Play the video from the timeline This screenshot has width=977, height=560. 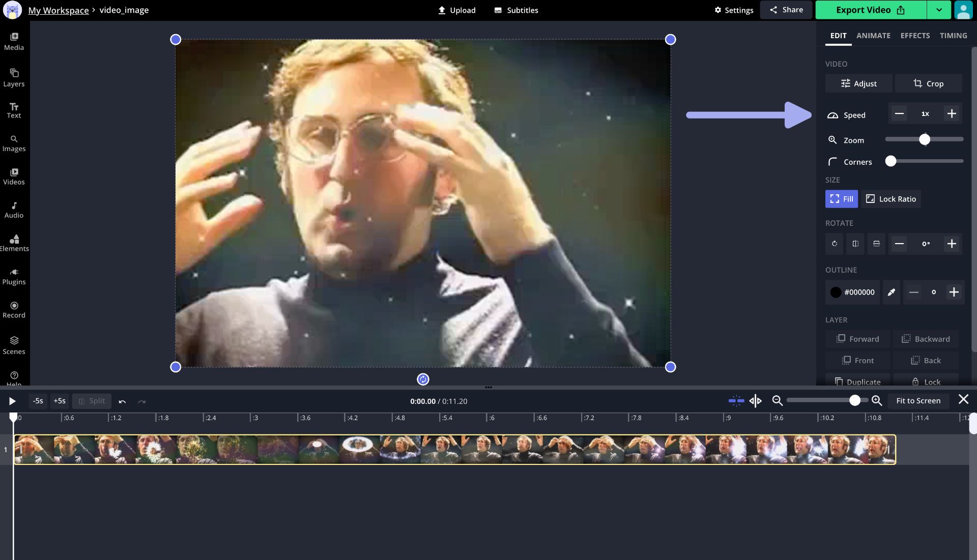coord(12,401)
